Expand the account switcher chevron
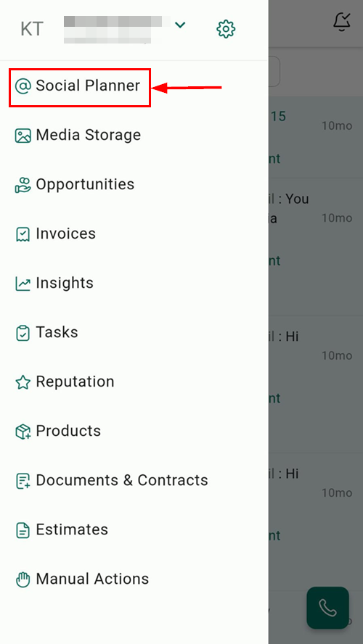The image size is (363, 644). point(180,25)
